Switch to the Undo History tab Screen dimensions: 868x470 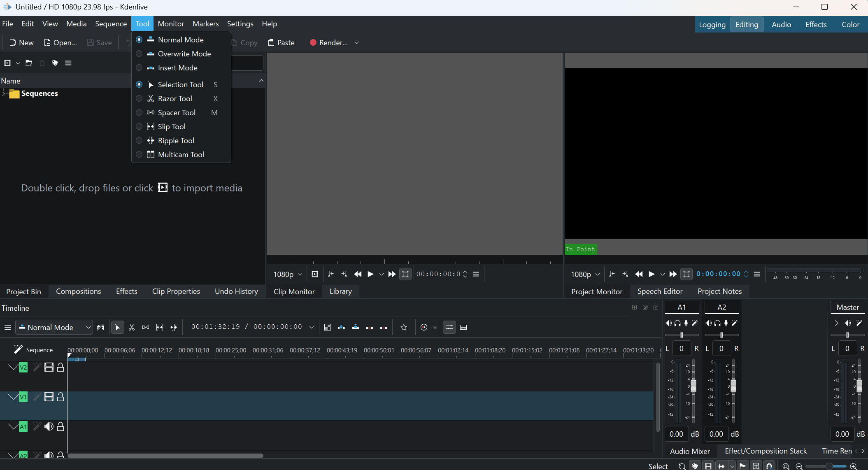(236, 291)
